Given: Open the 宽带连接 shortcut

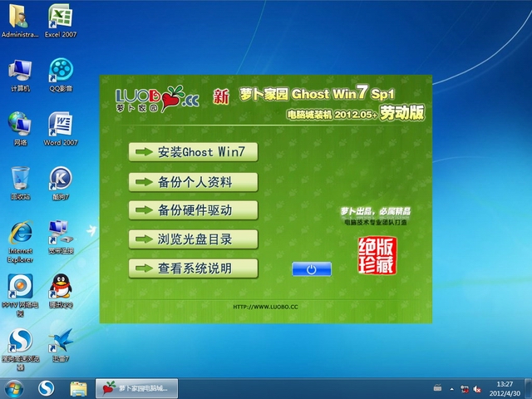Looking at the screenshot, I should (61, 238).
